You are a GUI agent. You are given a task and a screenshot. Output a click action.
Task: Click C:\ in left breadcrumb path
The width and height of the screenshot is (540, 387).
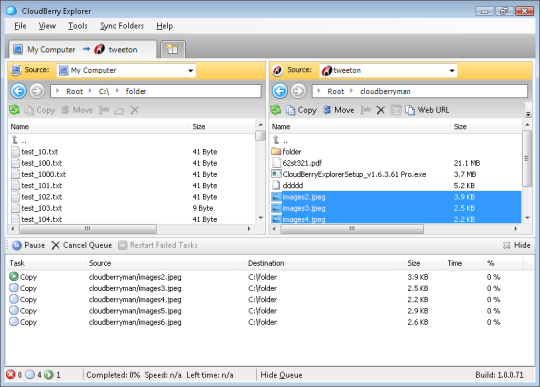point(104,91)
